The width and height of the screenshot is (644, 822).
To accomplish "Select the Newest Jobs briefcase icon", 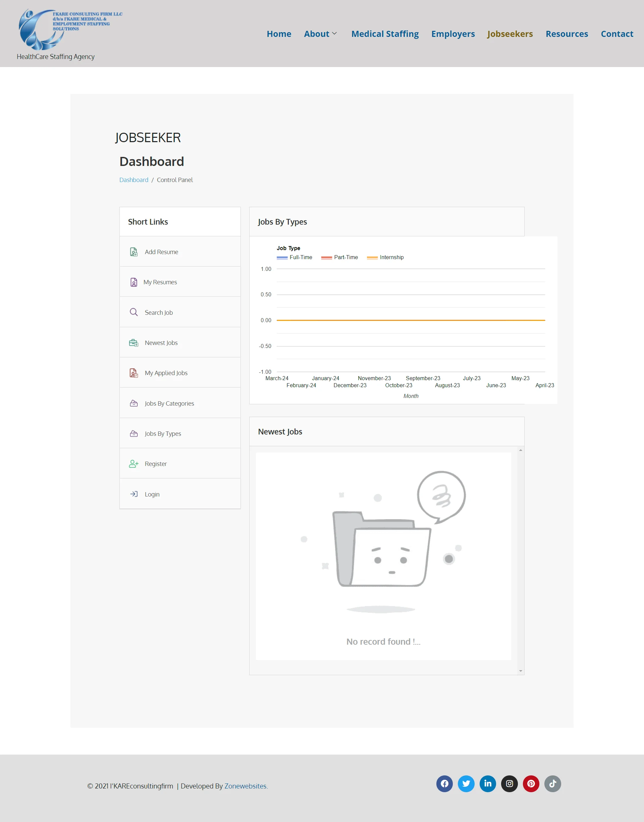I will click(134, 342).
